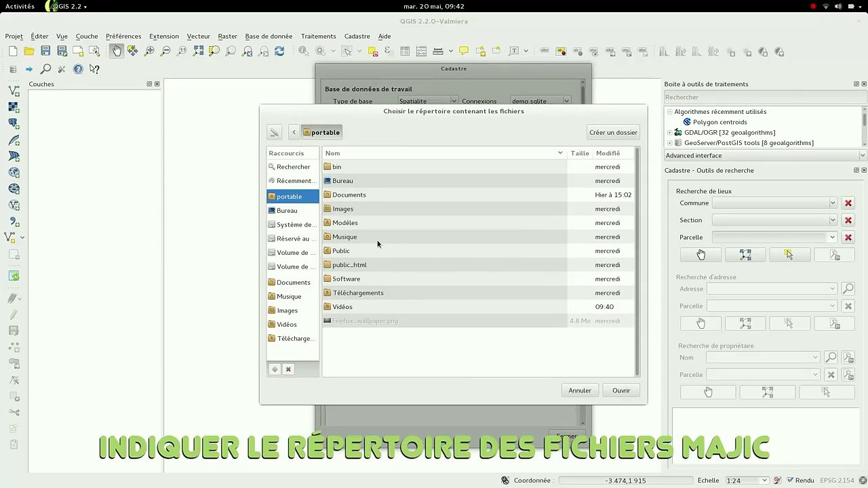Click the red X clear button next to Parcelle in Recherche de lieux
Viewport: 868px width, 488px height.
848,237
